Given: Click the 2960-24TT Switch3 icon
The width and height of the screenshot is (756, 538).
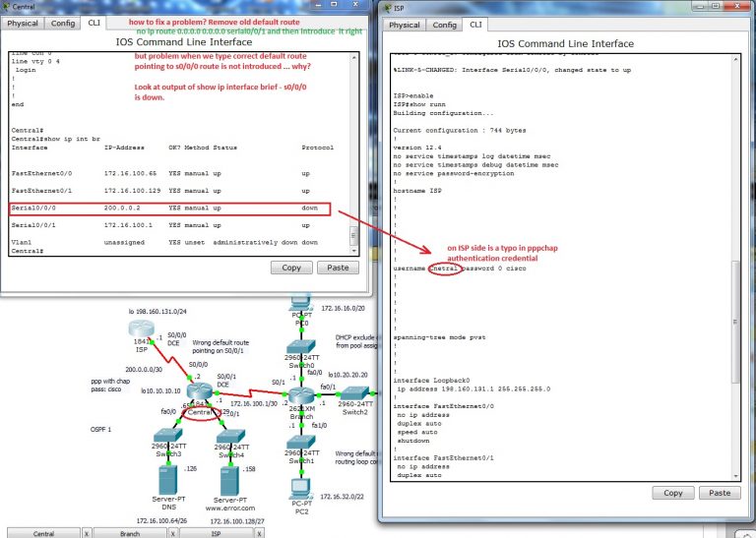Looking at the screenshot, I should point(167,435).
